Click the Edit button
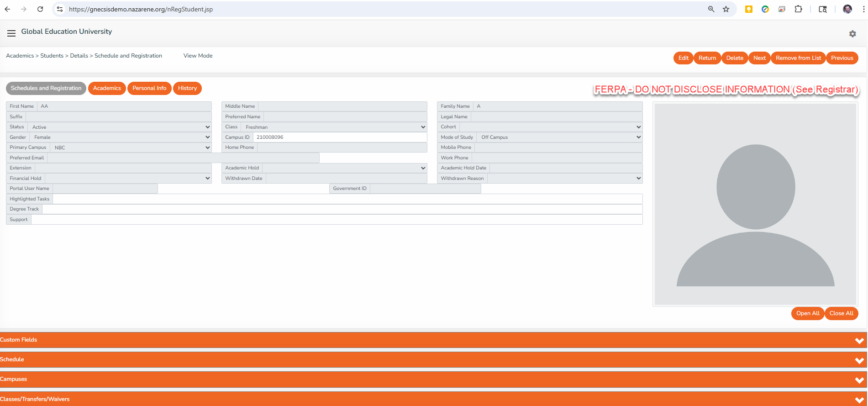The height and width of the screenshot is (406, 868). (683, 58)
